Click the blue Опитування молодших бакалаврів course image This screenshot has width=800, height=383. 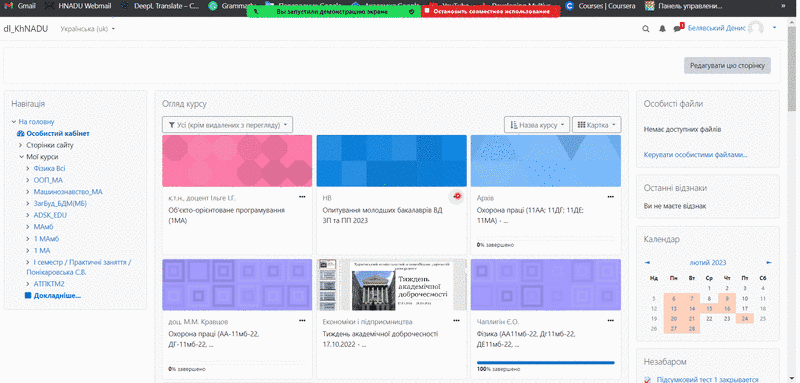391,161
